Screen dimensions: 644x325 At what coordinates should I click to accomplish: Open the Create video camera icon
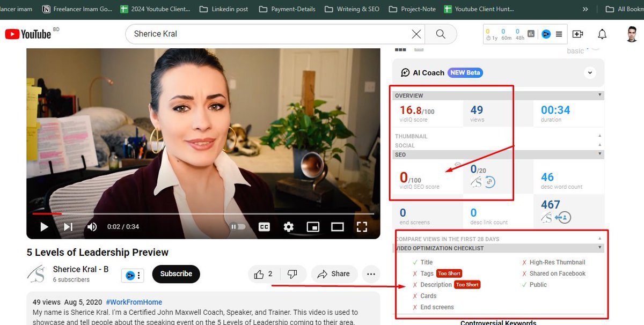pyautogui.click(x=578, y=34)
